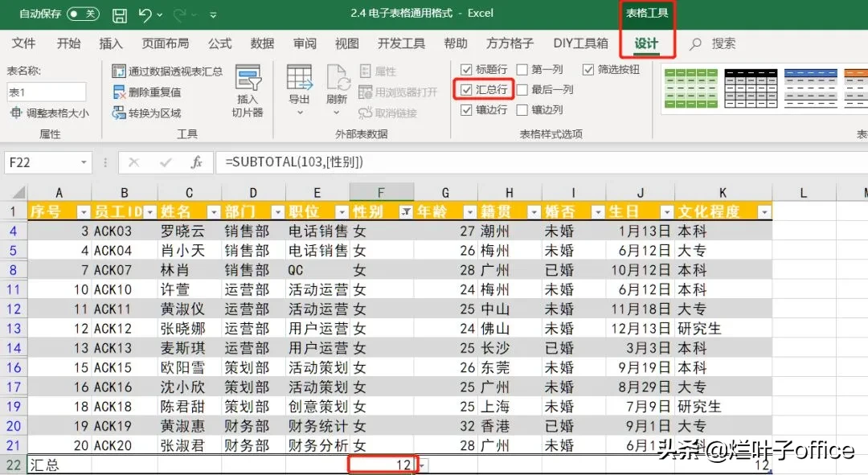This screenshot has height=475, width=868.
Task: Click date cell 12月13日
Action: 641,328
